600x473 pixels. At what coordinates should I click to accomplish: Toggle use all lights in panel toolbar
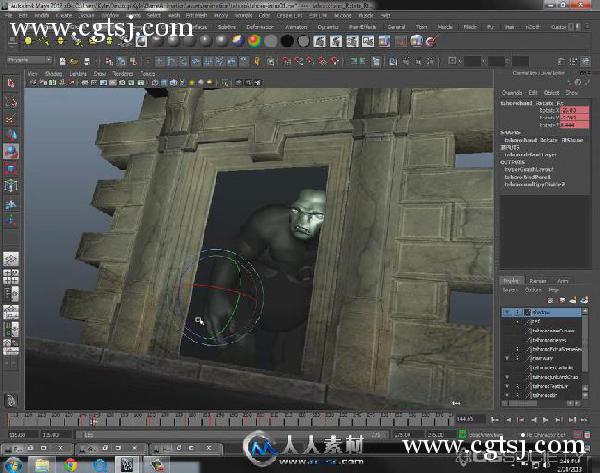tap(192, 83)
